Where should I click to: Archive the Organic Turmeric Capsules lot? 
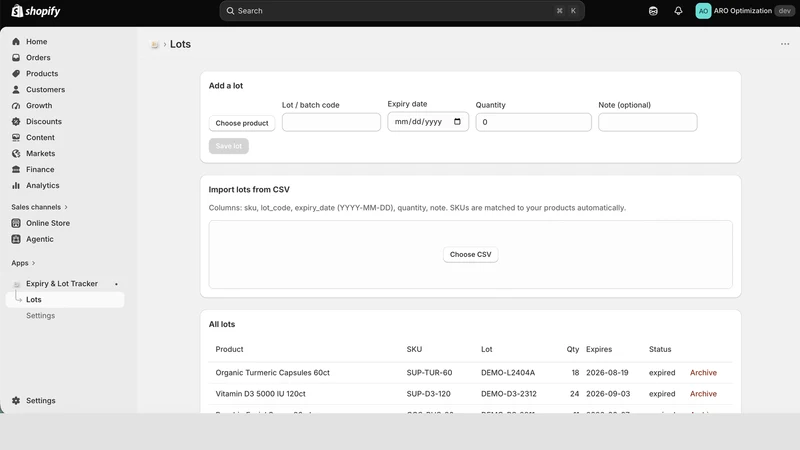click(x=703, y=373)
